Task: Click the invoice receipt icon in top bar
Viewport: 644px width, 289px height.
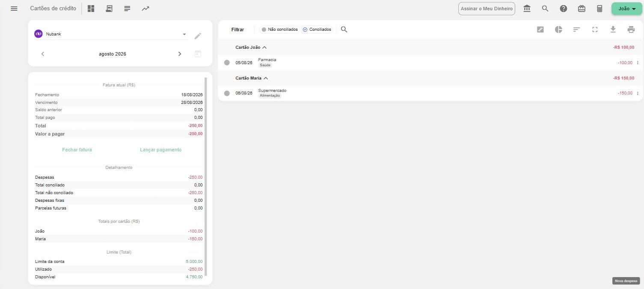Action: pos(109,9)
